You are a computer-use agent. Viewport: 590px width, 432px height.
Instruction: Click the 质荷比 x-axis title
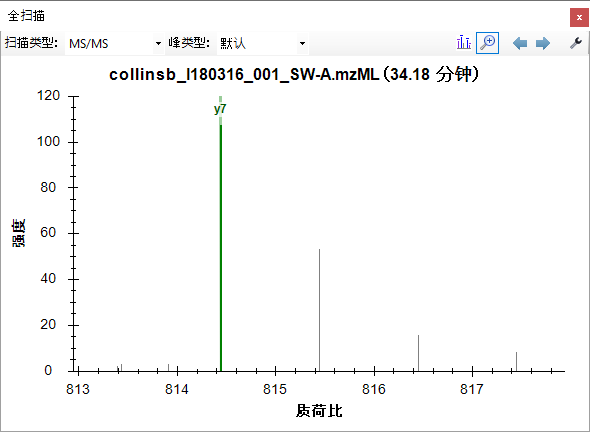tap(319, 411)
